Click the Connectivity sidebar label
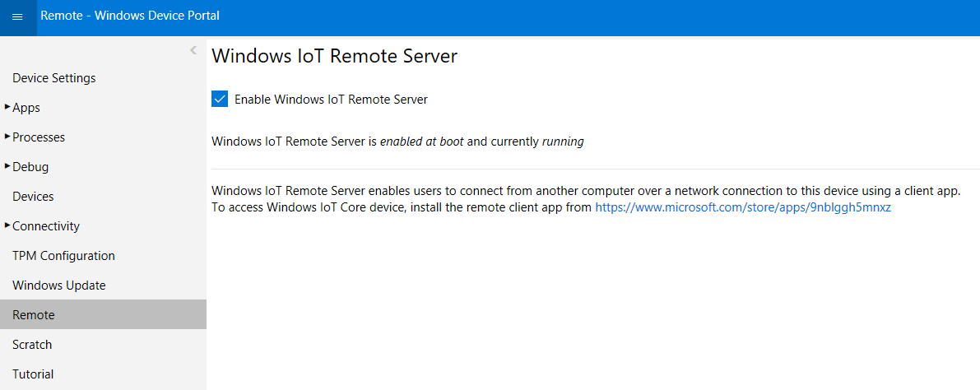This screenshot has width=980, height=390. [46, 226]
